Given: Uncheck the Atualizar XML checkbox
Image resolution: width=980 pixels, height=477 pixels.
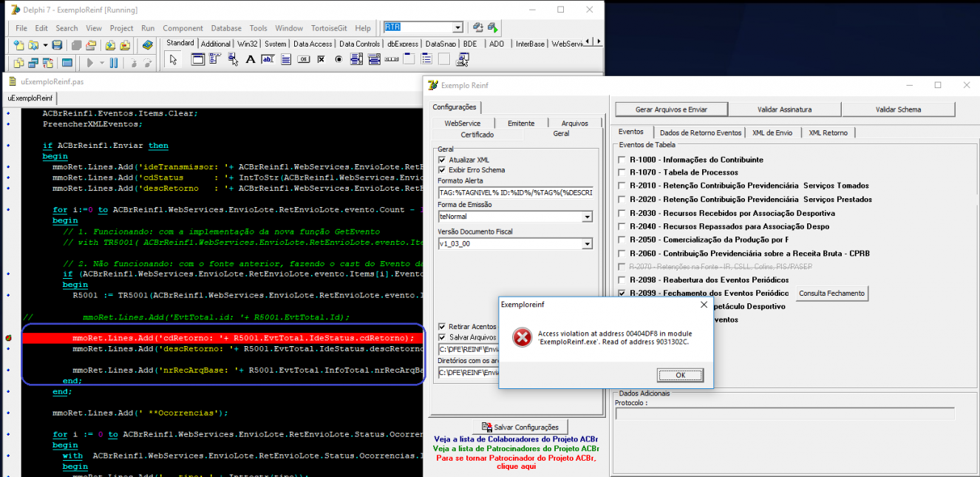Looking at the screenshot, I should point(442,160).
